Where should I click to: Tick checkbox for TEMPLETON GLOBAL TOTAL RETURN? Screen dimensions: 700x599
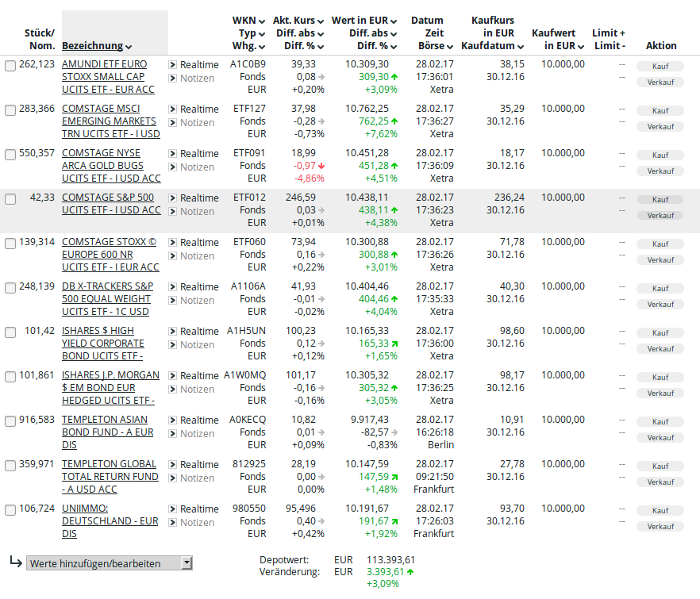pyautogui.click(x=10, y=466)
